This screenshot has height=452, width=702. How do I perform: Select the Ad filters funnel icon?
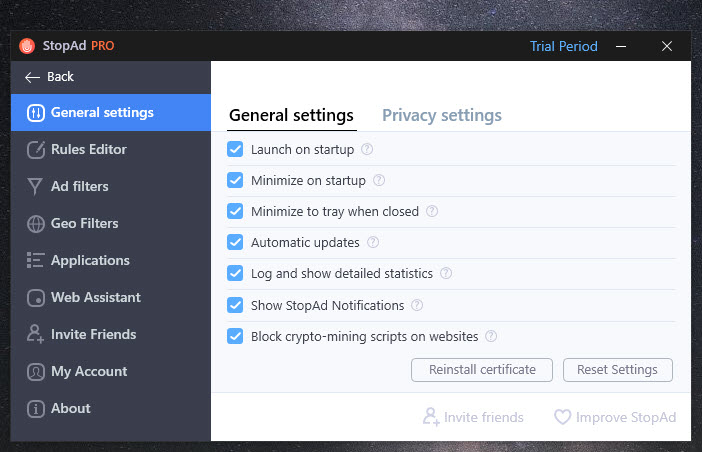(x=35, y=187)
